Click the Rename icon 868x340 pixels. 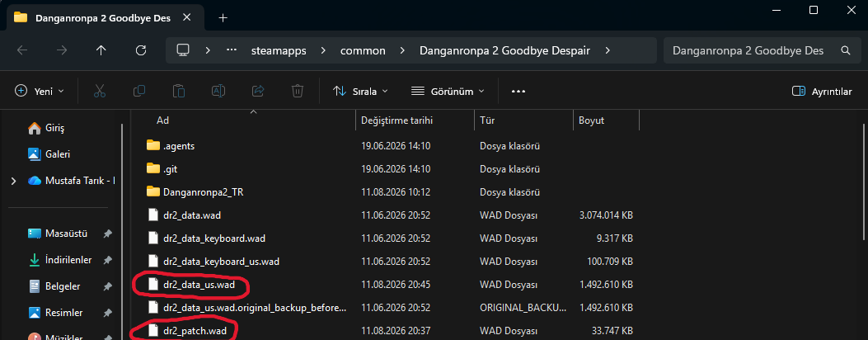point(218,91)
